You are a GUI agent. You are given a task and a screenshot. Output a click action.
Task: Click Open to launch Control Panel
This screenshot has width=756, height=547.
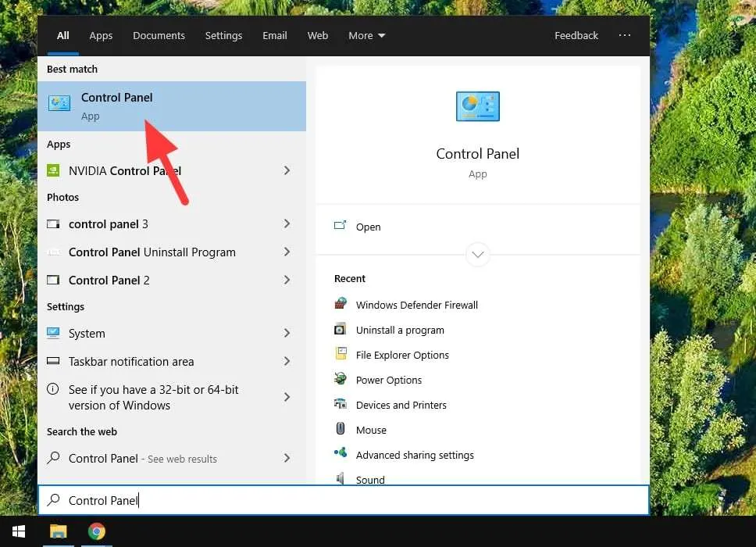(369, 227)
